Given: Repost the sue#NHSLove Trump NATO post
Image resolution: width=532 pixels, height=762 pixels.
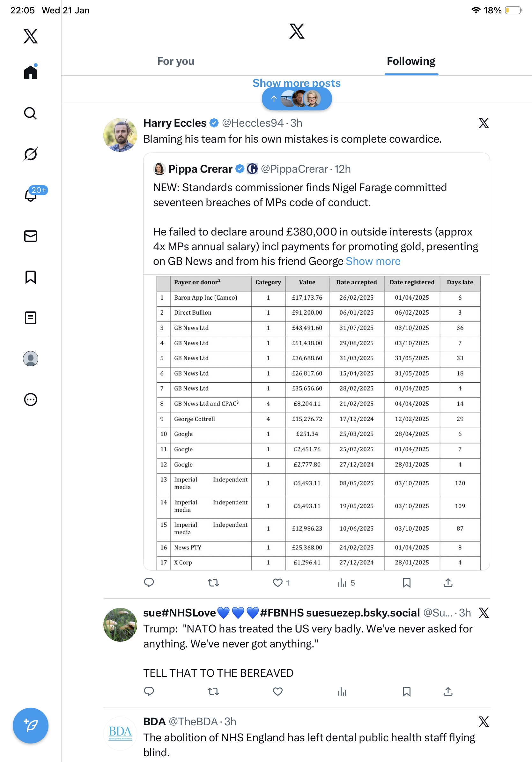Looking at the screenshot, I should 213,692.
